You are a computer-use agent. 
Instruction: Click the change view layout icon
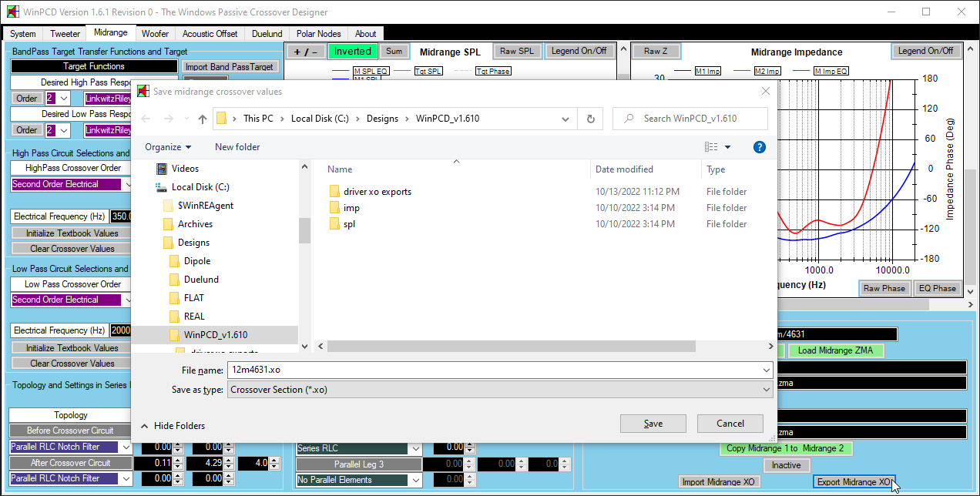pyautogui.click(x=711, y=147)
